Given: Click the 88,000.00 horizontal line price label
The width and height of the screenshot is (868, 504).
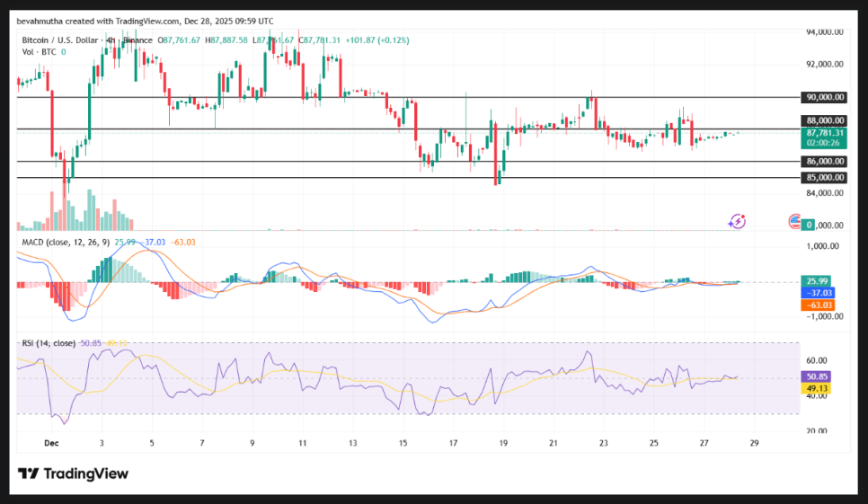Looking at the screenshot, I should coord(823,120).
